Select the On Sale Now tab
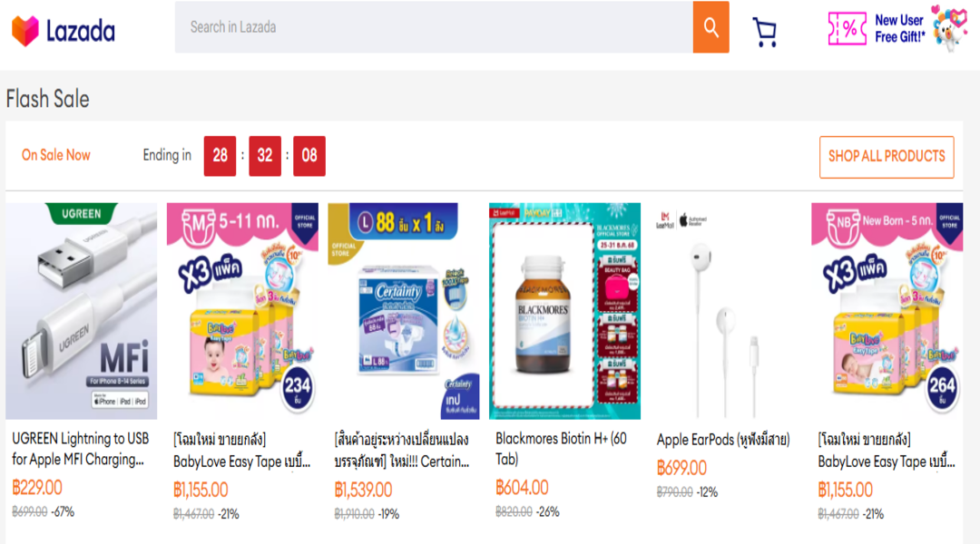The width and height of the screenshot is (980, 544). pos(56,155)
